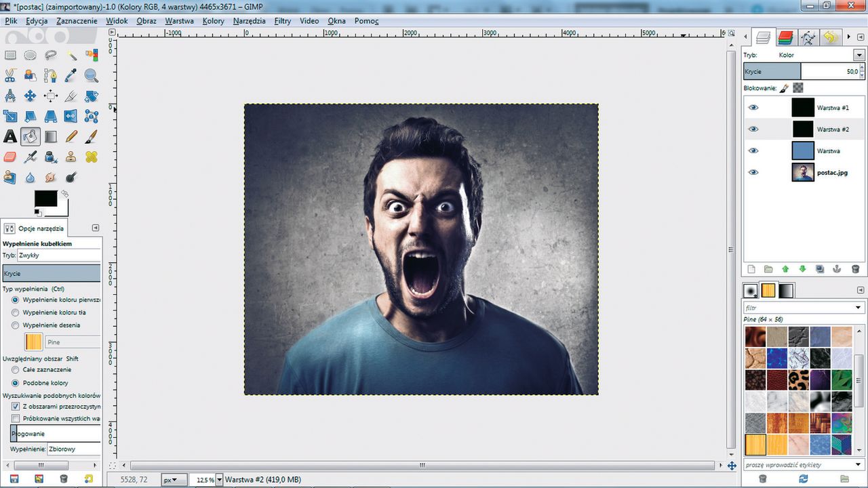Choose 'Wypełnienie koloru pierwszoplanowego' radio option
868x488 pixels.
coord(15,300)
